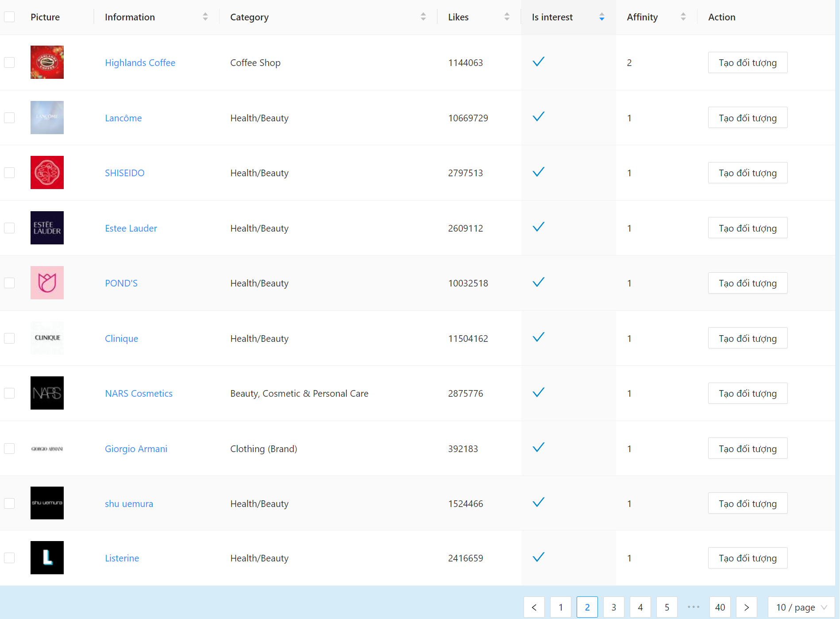
Task: Open Highlands Coffee link
Action: [140, 63]
